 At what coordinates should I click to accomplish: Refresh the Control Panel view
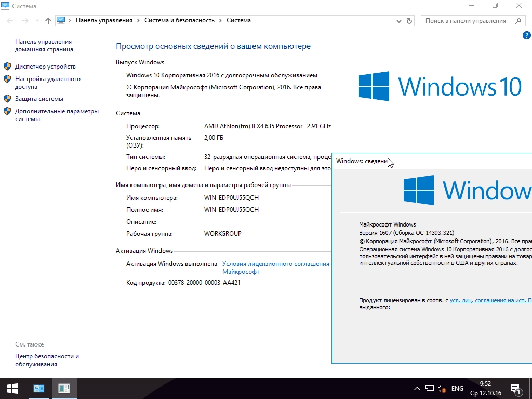click(x=409, y=21)
